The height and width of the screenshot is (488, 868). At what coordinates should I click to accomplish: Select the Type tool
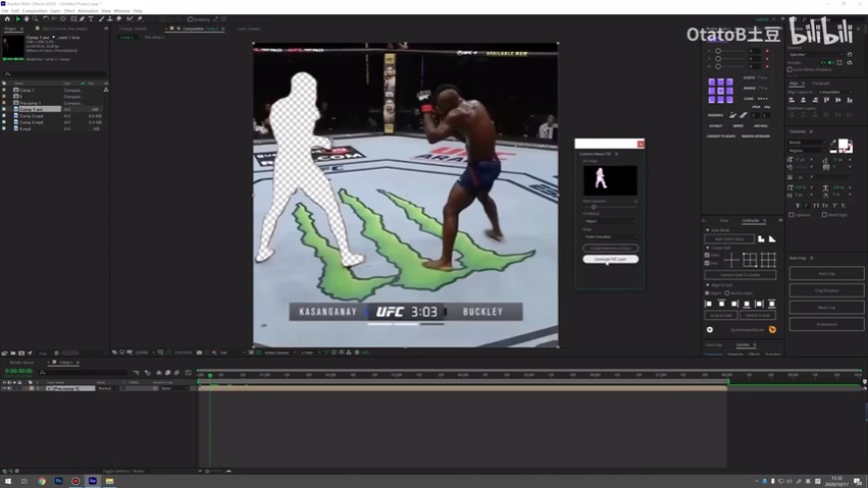(91, 19)
